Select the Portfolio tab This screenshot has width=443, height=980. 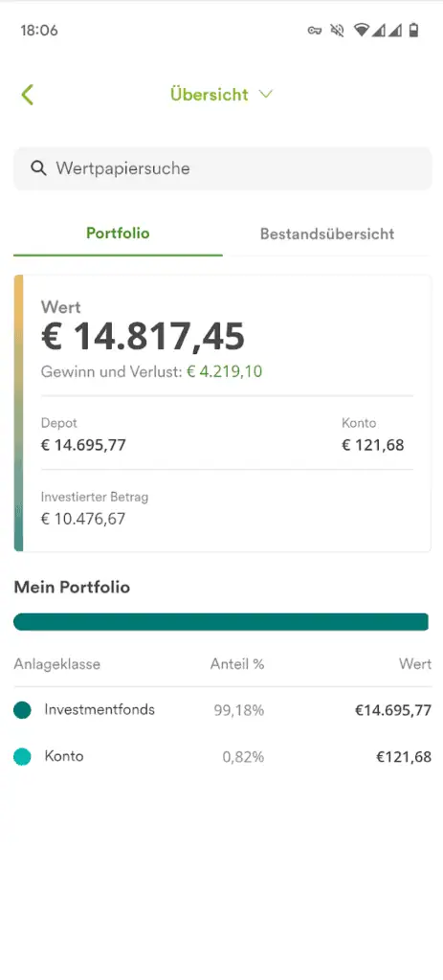click(118, 234)
